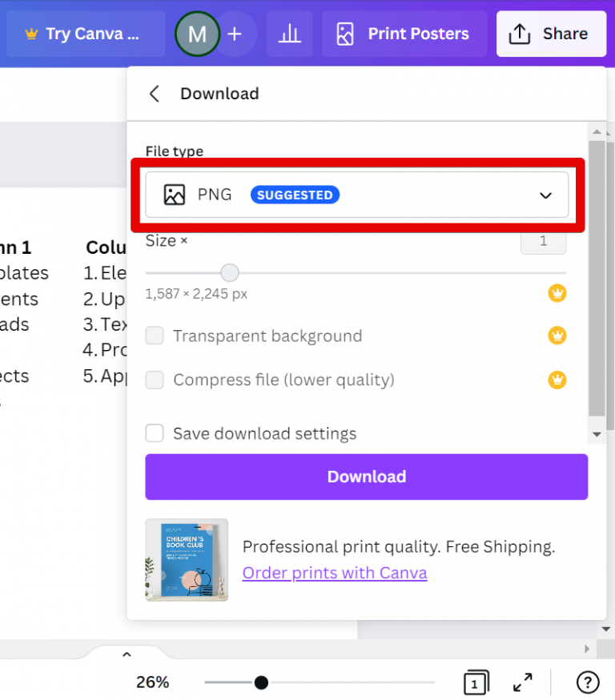Enable Save download settings
The width and height of the screenshot is (615, 700).
154,433
